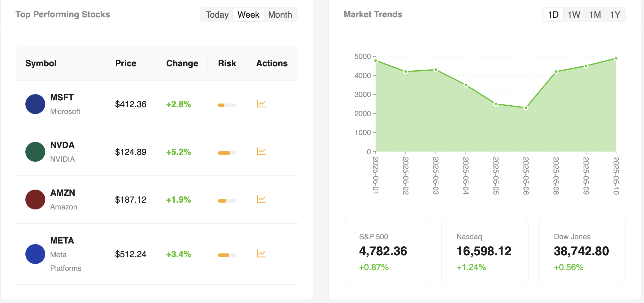Open the META chart action icon
Screen dimensions: 644x303
261,254
